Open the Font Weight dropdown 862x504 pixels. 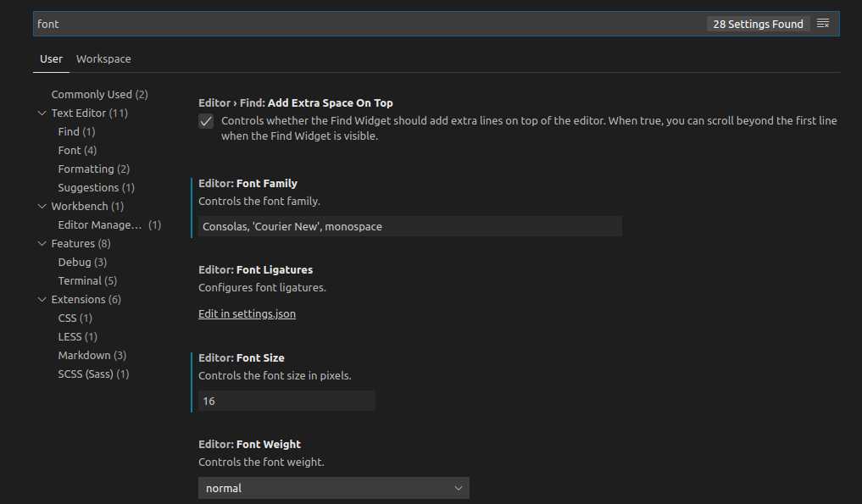(x=333, y=488)
